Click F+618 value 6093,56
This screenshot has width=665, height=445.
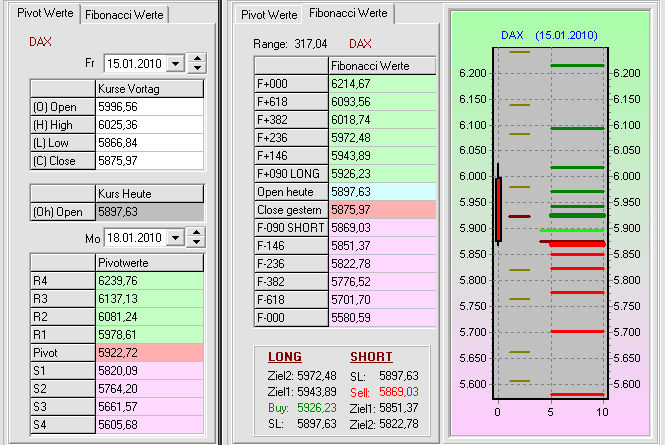(x=382, y=102)
